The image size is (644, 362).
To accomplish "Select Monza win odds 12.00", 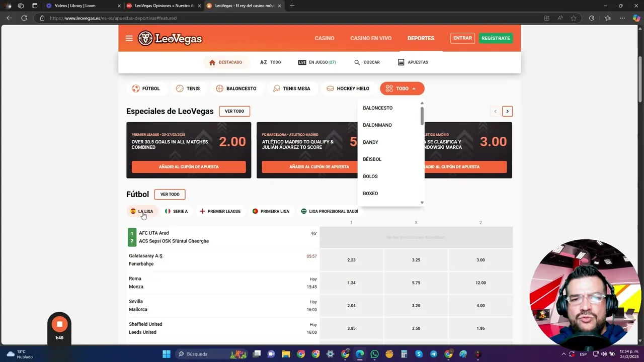I will tap(480, 283).
